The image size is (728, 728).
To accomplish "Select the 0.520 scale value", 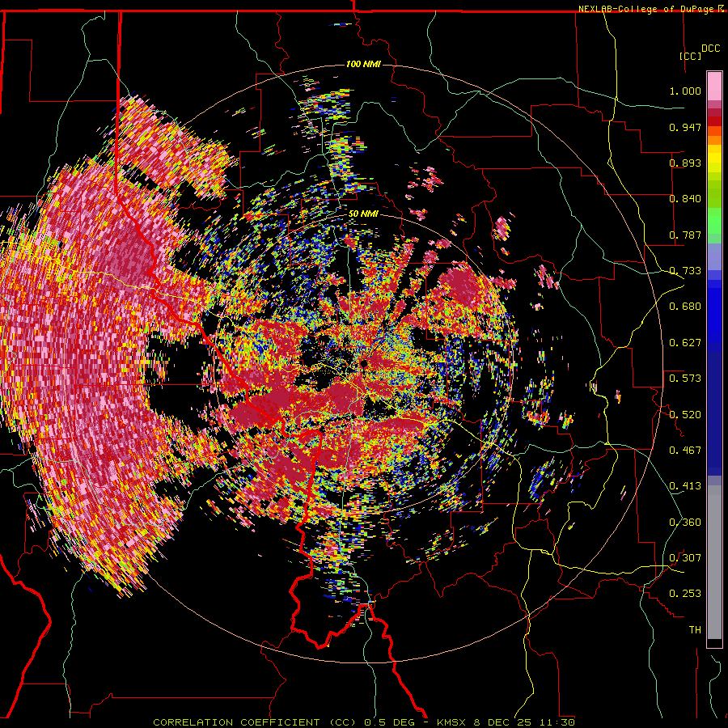I will click(x=685, y=415).
